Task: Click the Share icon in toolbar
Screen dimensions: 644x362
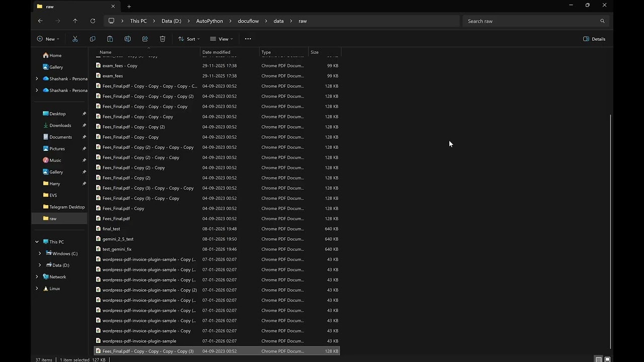Action: 145,39
